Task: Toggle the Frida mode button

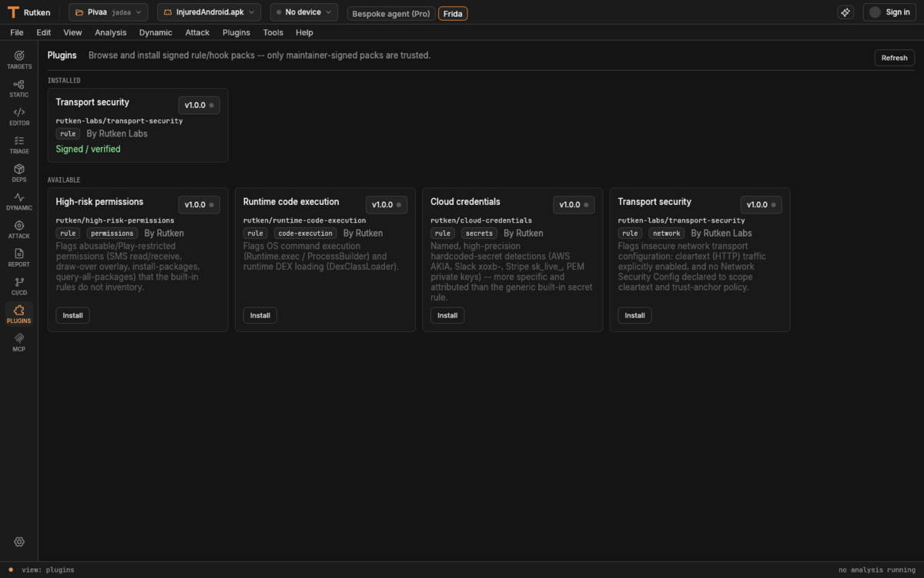Action: pyautogui.click(x=453, y=14)
